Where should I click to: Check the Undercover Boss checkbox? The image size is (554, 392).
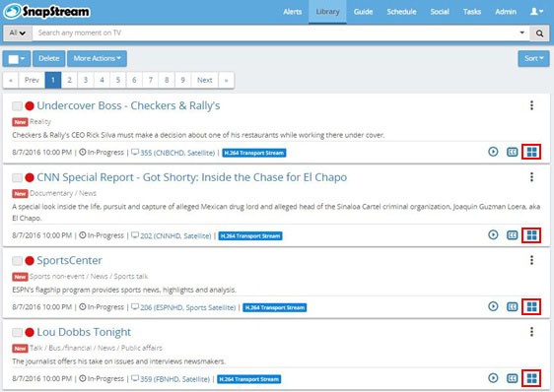pyautogui.click(x=17, y=106)
